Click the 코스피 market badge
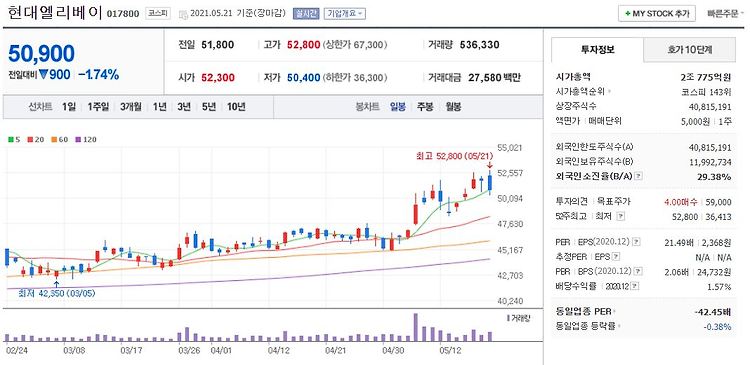 point(158,13)
